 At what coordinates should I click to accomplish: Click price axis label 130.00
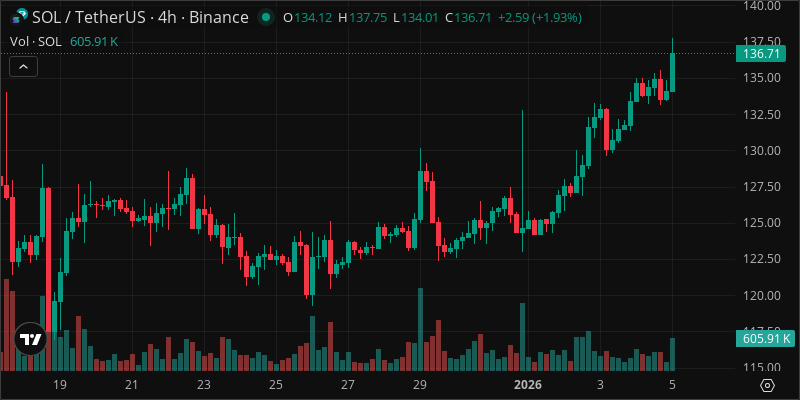coord(762,151)
